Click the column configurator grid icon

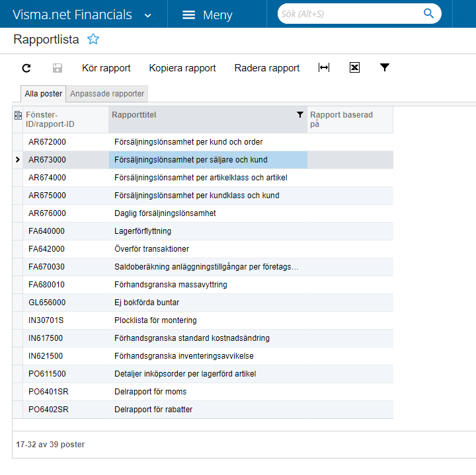click(18, 116)
